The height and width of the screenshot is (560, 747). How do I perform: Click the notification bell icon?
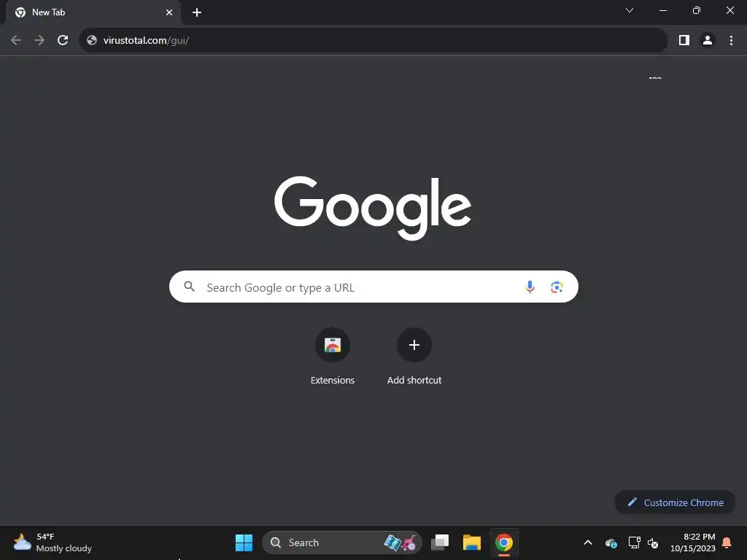[x=727, y=542]
